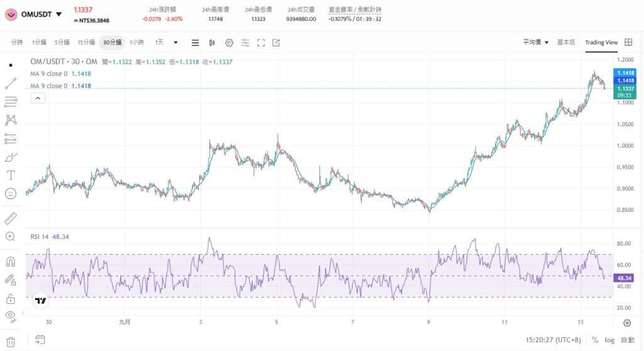Open the indicators sliders icon
The height and width of the screenshot is (351, 644).
pos(245,43)
